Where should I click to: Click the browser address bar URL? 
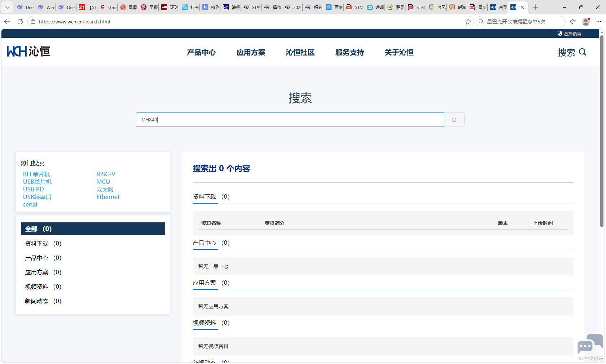74,22
